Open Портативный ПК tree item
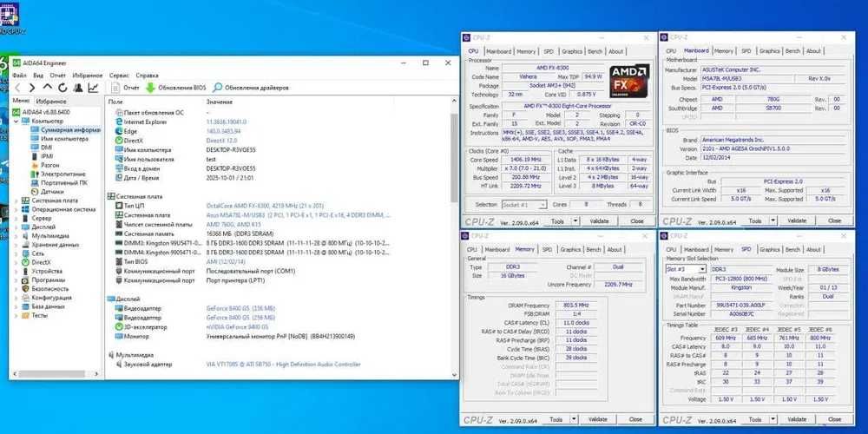The image size is (868, 434). [59, 182]
